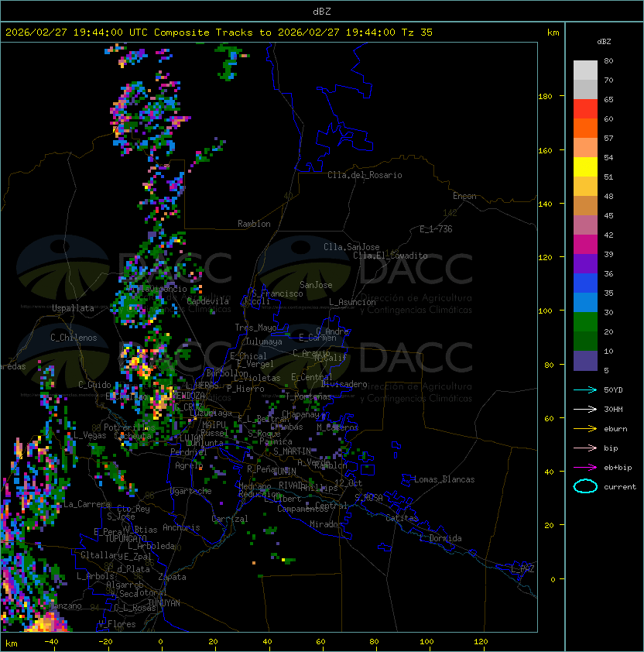644x652 pixels.
Task: Click the 12_Oct label on map
Action: [348, 483]
